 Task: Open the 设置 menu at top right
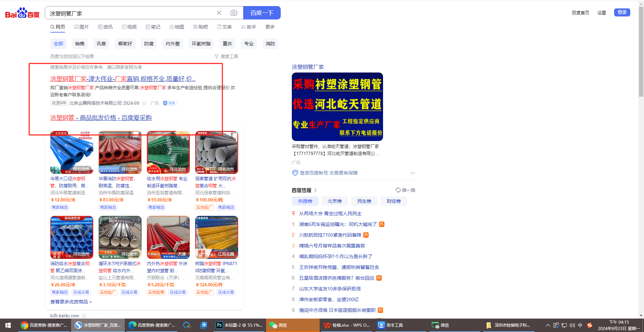tap(602, 13)
